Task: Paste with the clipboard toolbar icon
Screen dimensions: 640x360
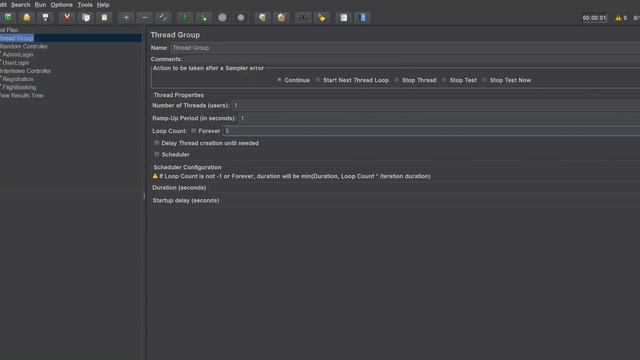Action: click(x=104, y=18)
